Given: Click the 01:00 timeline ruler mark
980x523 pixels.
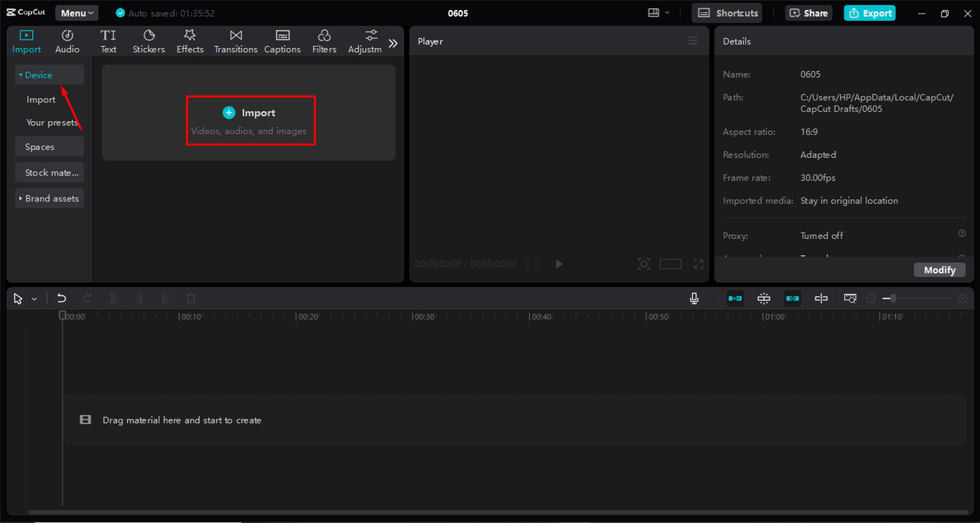Looking at the screenshot, I should pyautogui.click(x=773, y=316).
